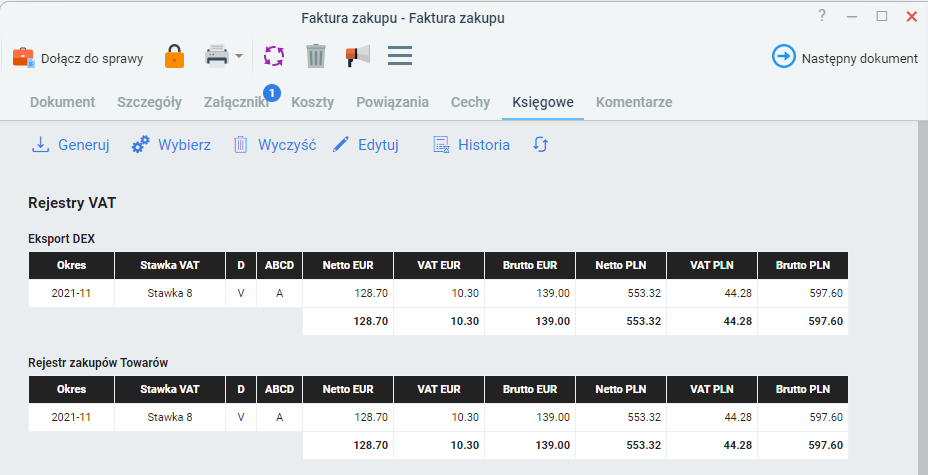
Task: Open Załączniki tab with badge
Action: 237,102
